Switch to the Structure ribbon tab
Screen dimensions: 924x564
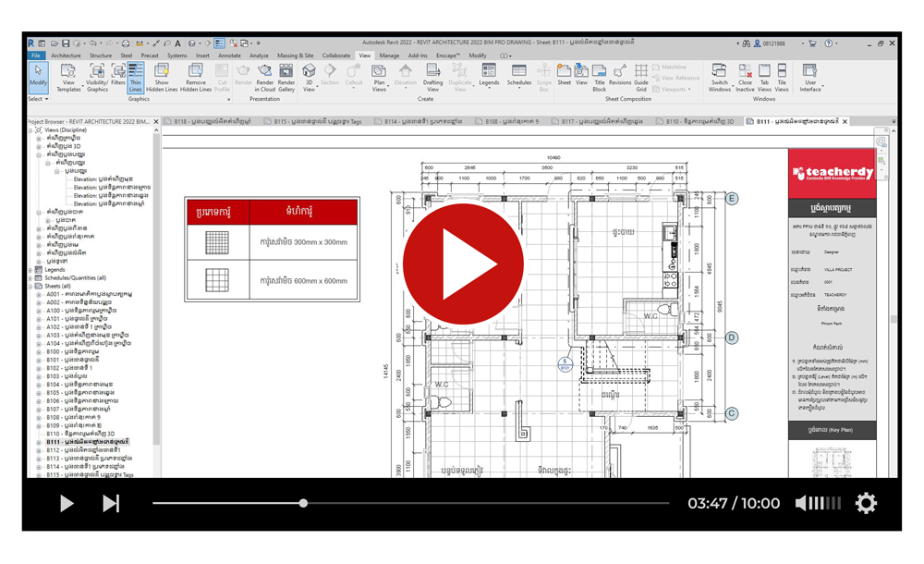tap(100, 55)
